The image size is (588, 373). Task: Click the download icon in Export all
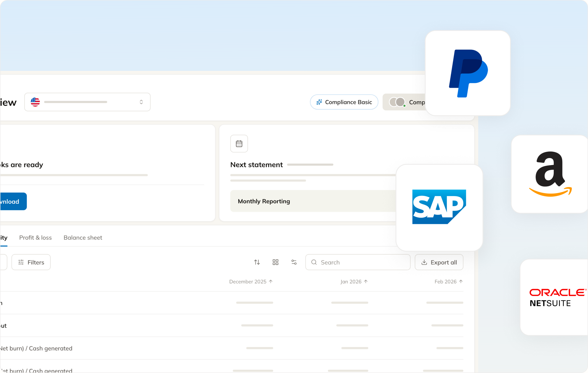click(x=424, y=262)
